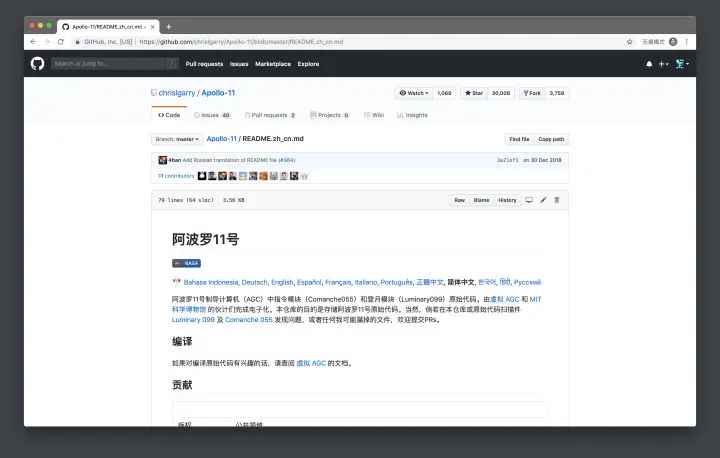Select the Pull requests tab
The height and width of the screenshot is (458, 720).
(x=270, y=115)
